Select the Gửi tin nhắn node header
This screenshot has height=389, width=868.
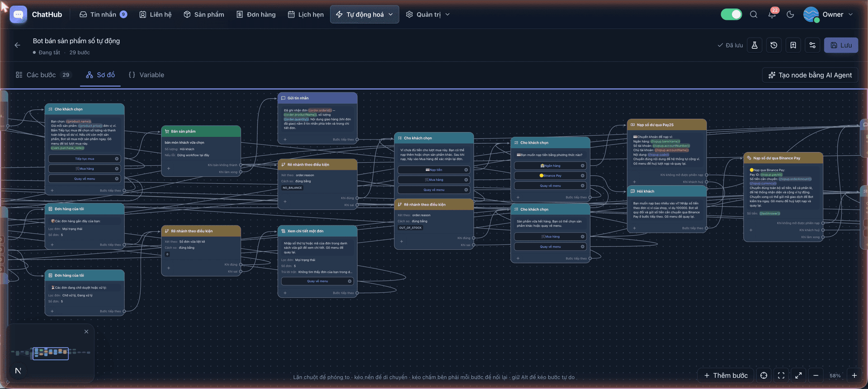click(x=317, y=98)
